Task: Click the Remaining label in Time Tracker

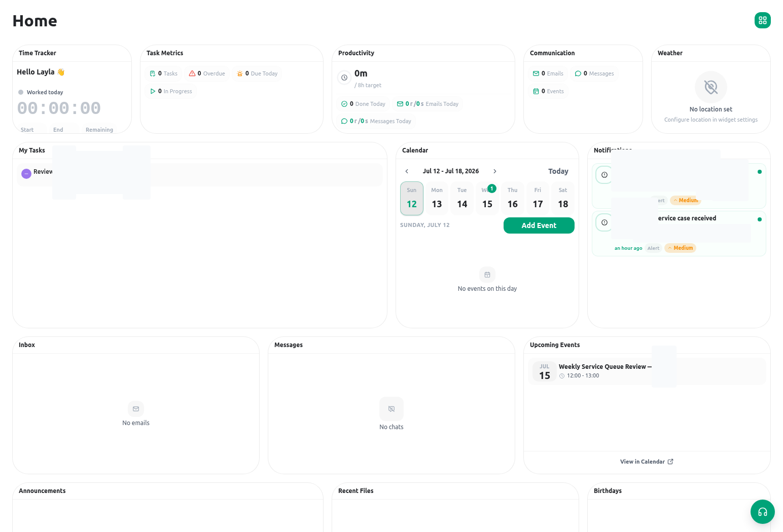Action: pos(99,130)
